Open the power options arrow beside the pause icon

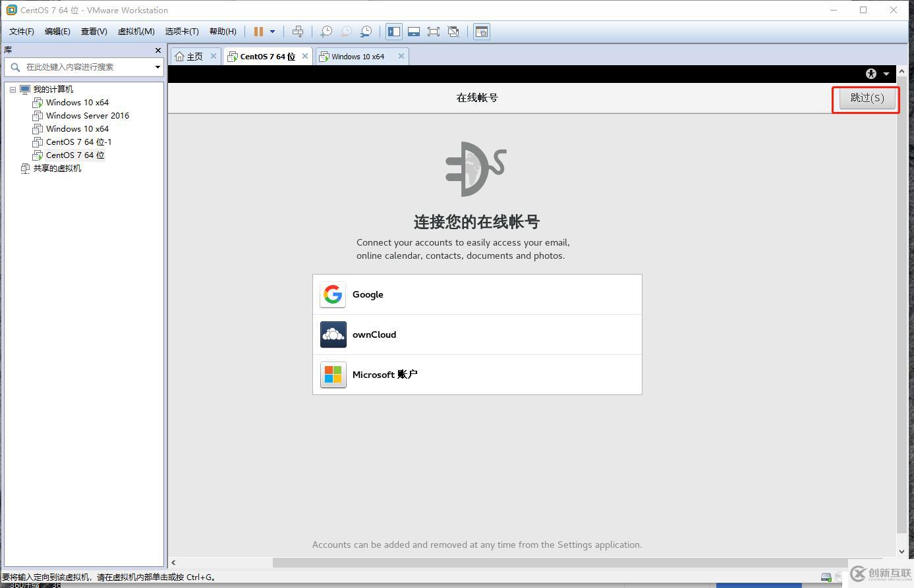click(x=272, y=32)
